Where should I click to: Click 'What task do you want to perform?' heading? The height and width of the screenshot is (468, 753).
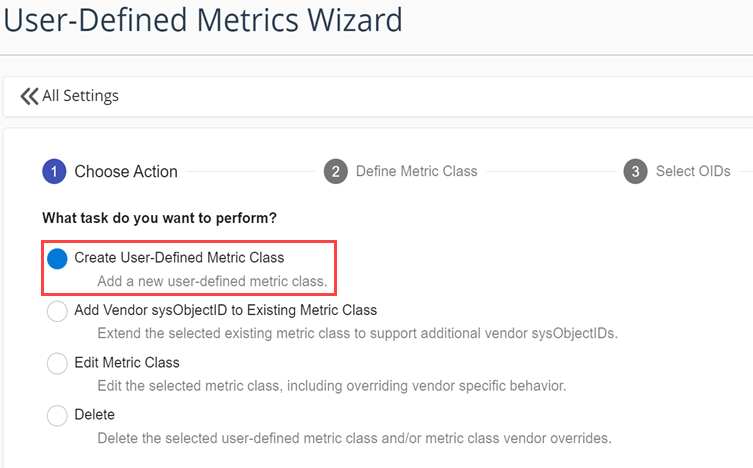(x=159, y=217)
